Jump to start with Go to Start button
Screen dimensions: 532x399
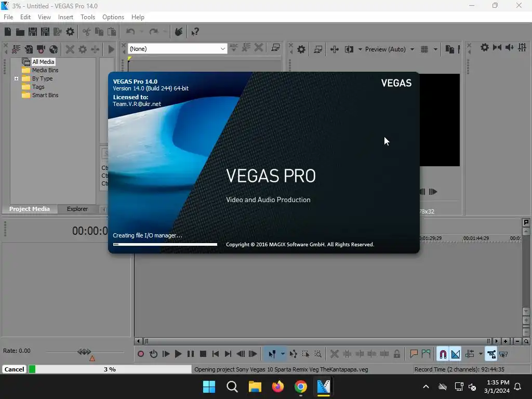tap(216, 354)
